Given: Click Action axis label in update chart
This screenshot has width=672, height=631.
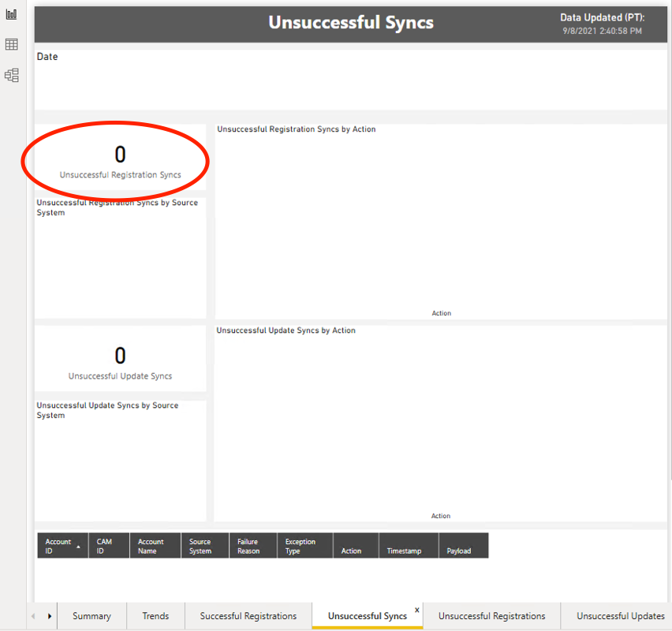Looking at the screenshot, I should (x=441, y=516).
